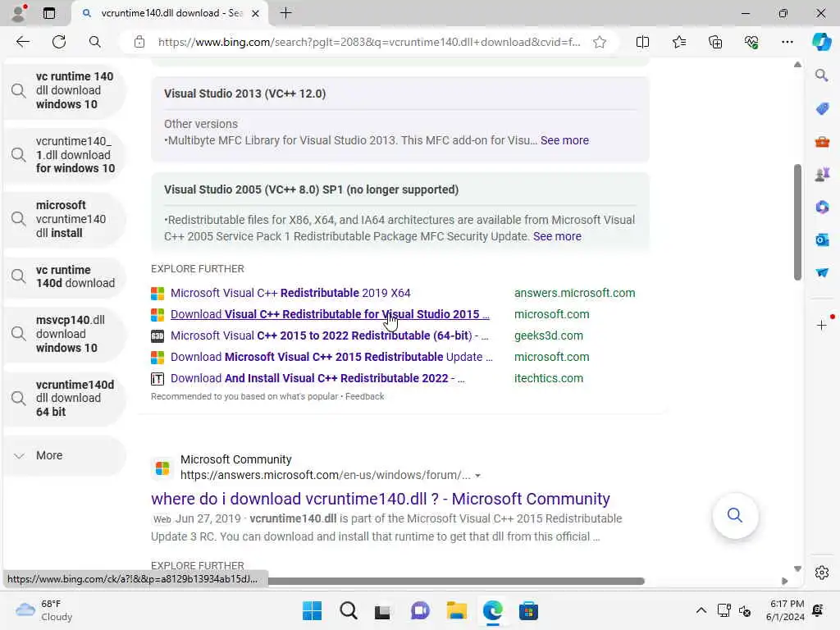This screenshot has height=630, width=840.
Task: Open a new browser tab
Action: pyautogui.click(x=286, y=13)
